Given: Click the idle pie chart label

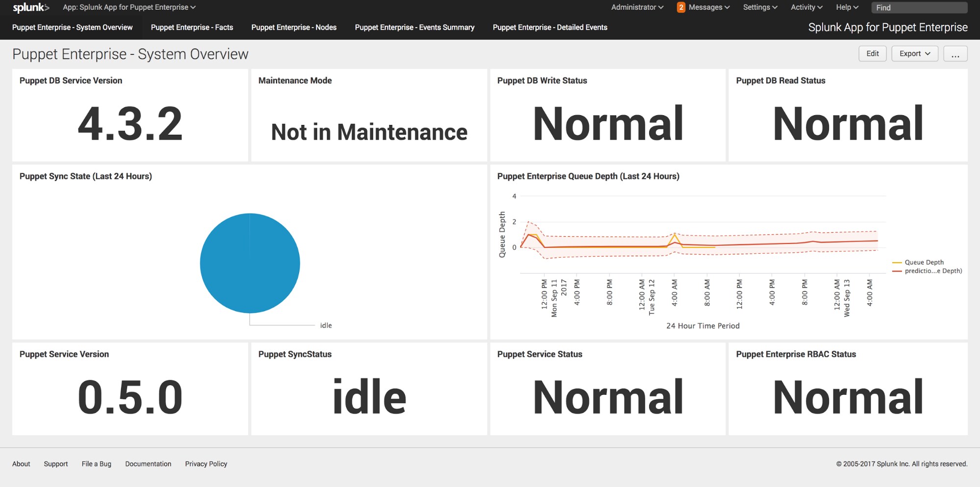Looking at the screenshot, I should pos(326,325).
